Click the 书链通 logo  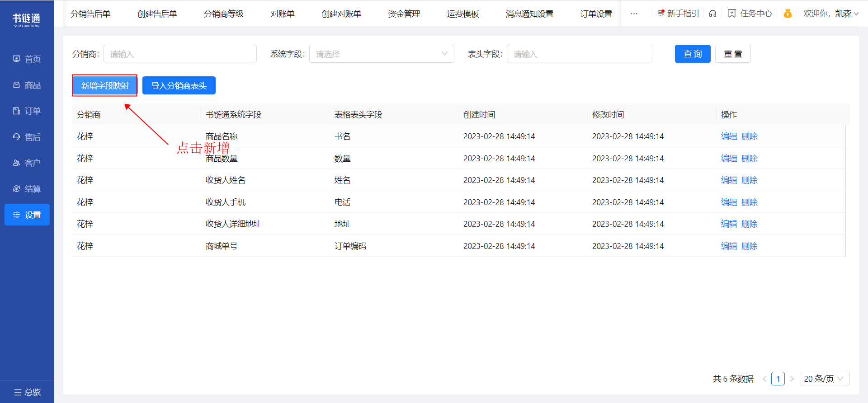tap(26, 20)
